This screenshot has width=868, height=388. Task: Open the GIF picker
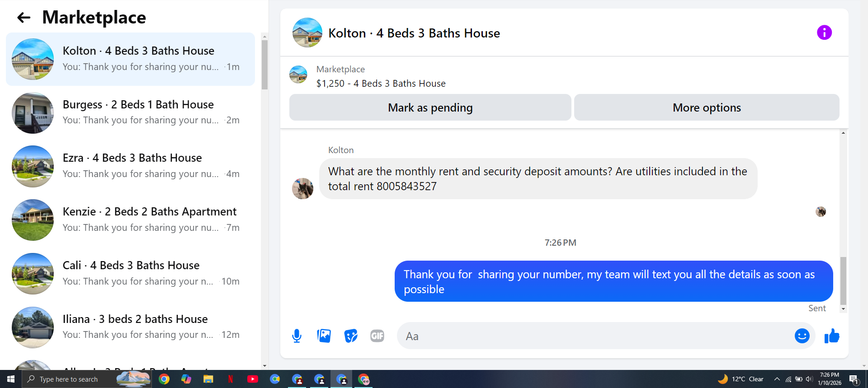(377, 336)
